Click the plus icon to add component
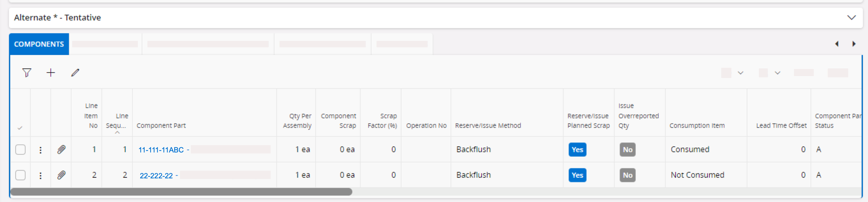 [50, 73]
